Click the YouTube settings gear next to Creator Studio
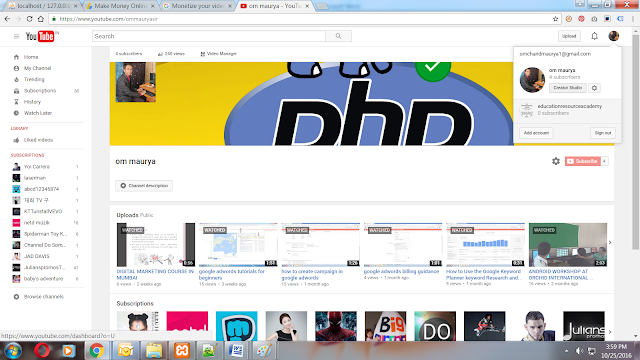 [x=594, y=88]
